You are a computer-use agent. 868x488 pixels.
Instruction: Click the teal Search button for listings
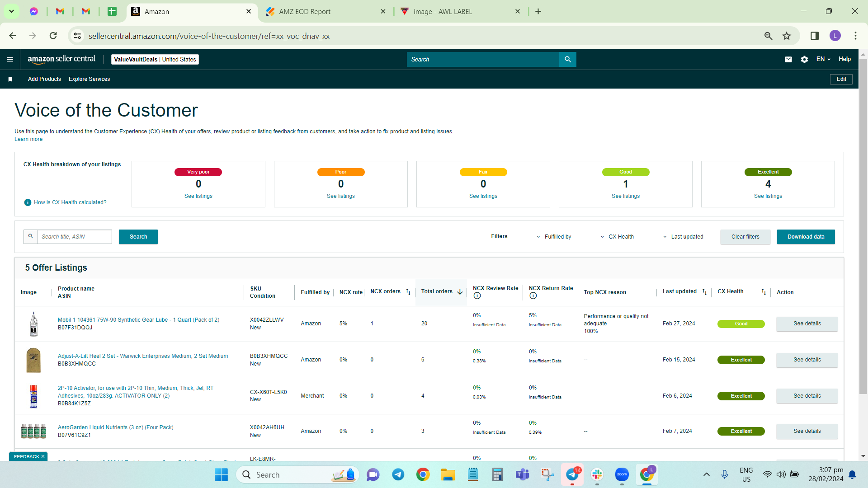point(138,237)
